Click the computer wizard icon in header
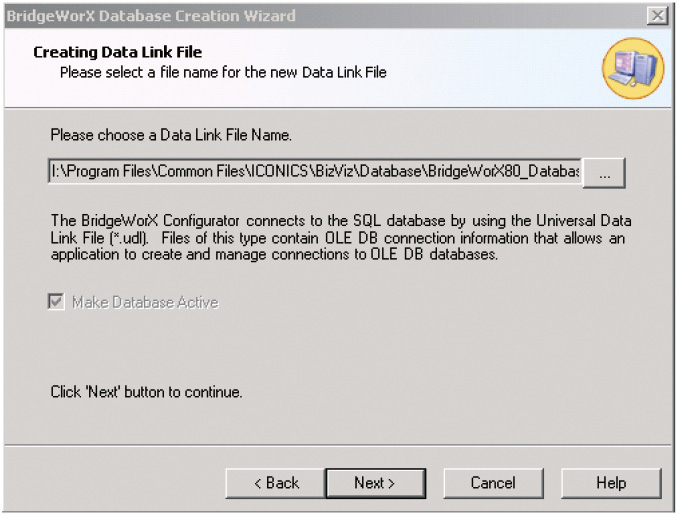 pyautogui.click(x=633, y=68)
